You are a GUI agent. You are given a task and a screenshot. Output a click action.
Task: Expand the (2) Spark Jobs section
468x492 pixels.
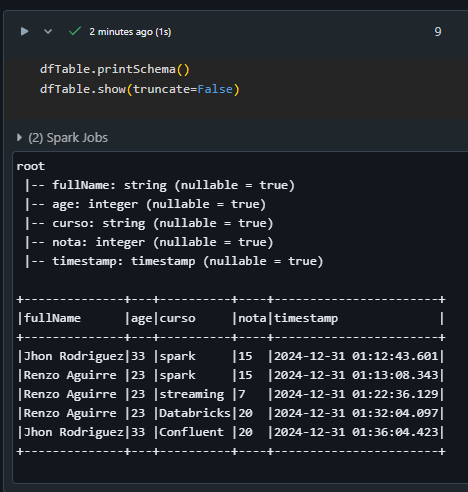tap(62, 138)
